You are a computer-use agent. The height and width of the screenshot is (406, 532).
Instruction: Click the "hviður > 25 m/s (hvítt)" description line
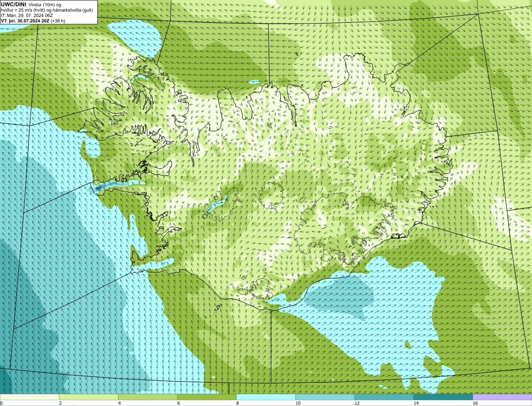coord(47,10)
